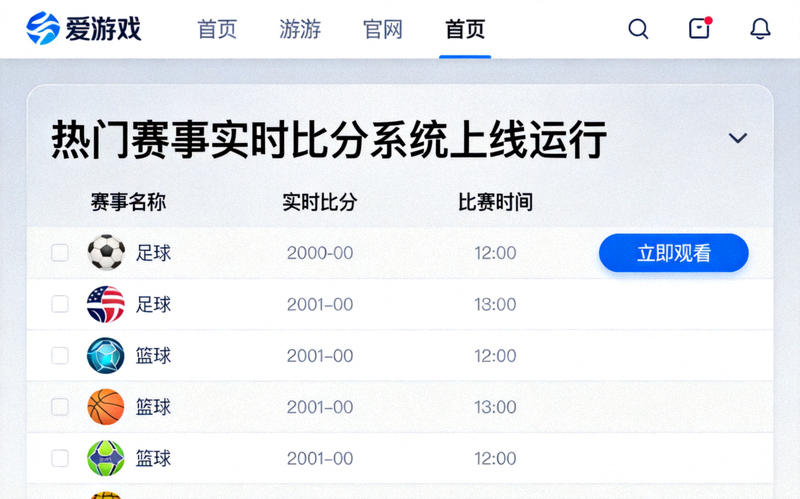Click the green ball icon in last row

point(106,458)
